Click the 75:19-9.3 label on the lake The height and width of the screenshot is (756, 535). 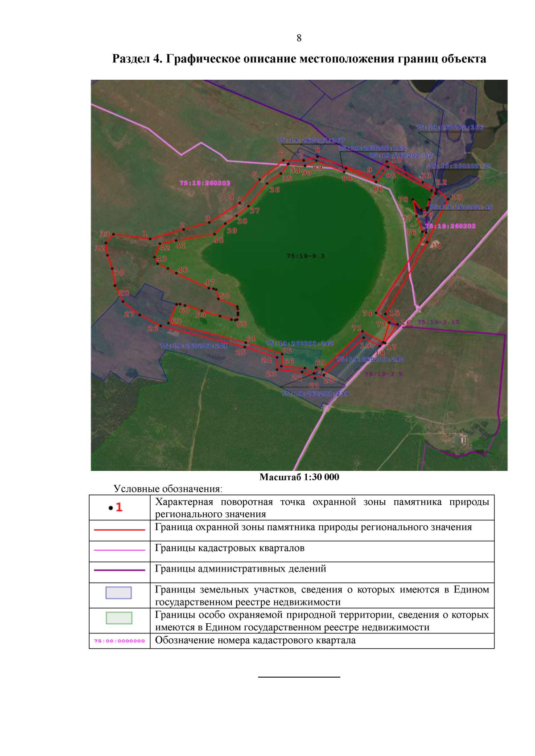[x=305, y=256]
